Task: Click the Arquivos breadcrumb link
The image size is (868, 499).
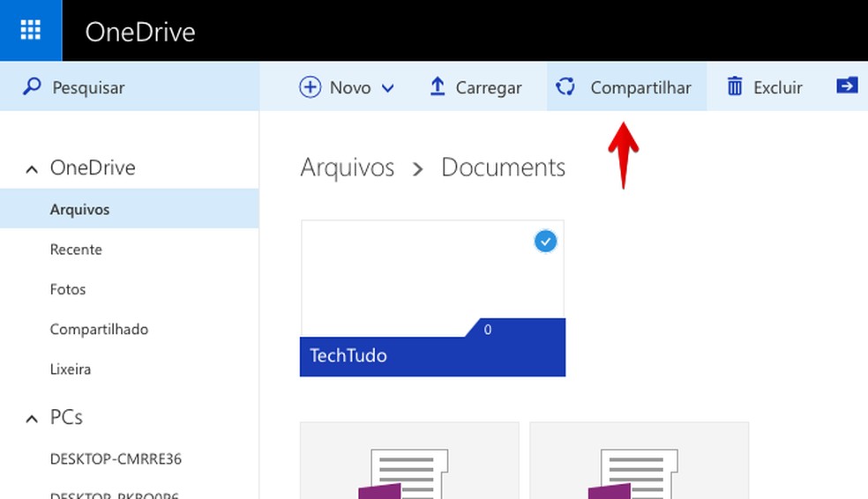Action: pos(347,168)
